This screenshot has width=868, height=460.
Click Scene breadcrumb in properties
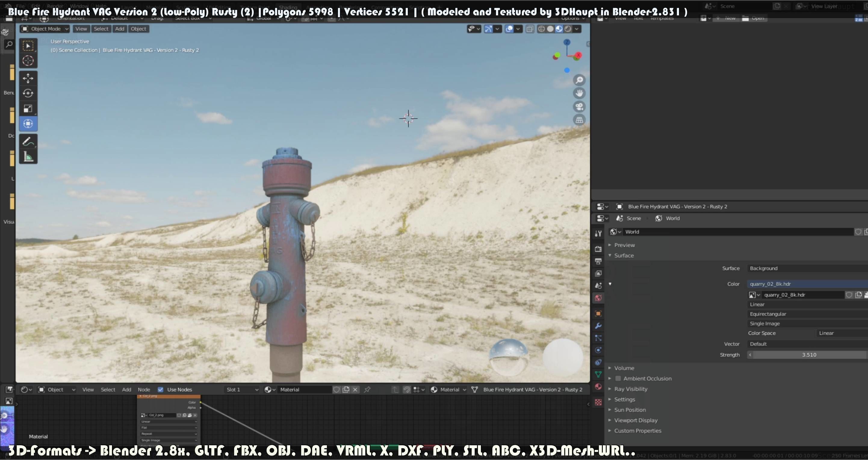point(629,218)
